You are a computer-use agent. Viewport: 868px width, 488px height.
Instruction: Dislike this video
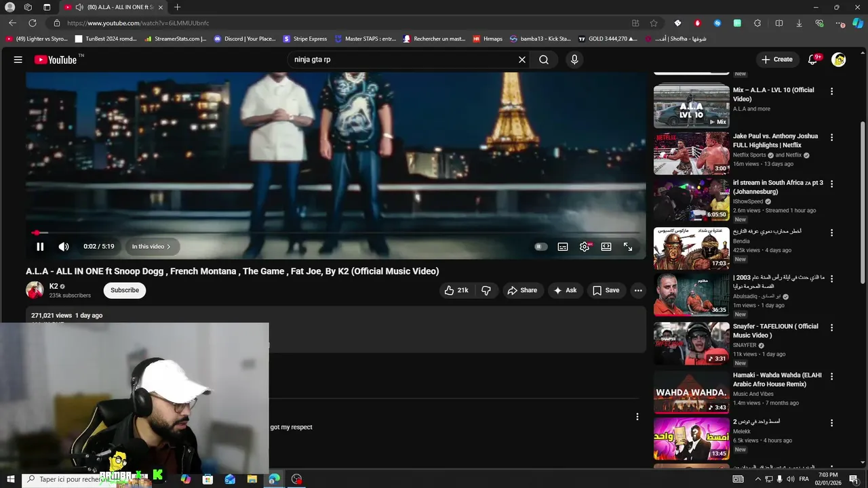coord(486,290)
